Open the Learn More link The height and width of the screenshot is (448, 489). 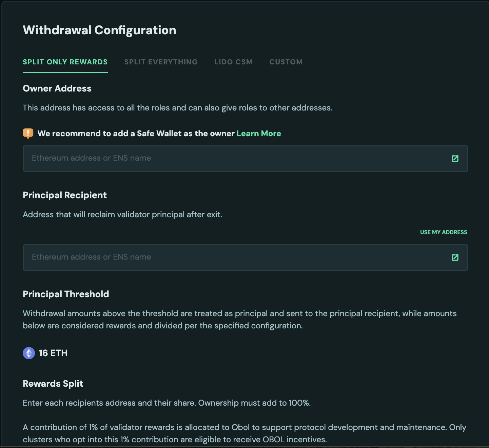click(259, 134)
